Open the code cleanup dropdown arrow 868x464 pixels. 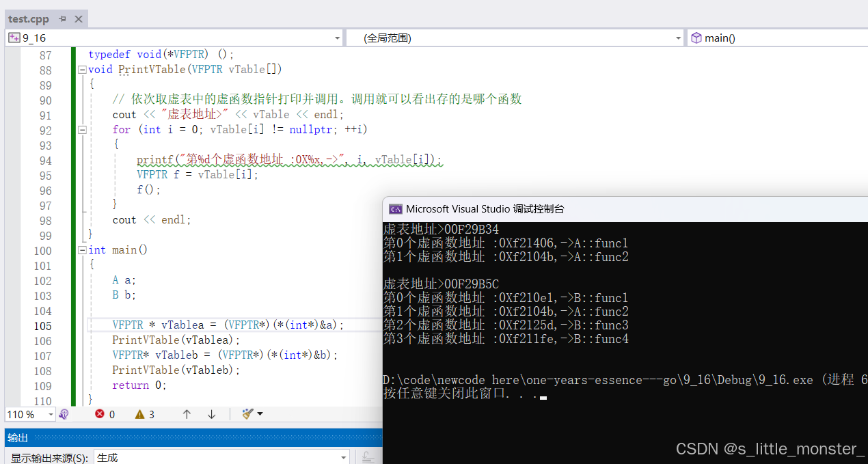pos(260,414)
